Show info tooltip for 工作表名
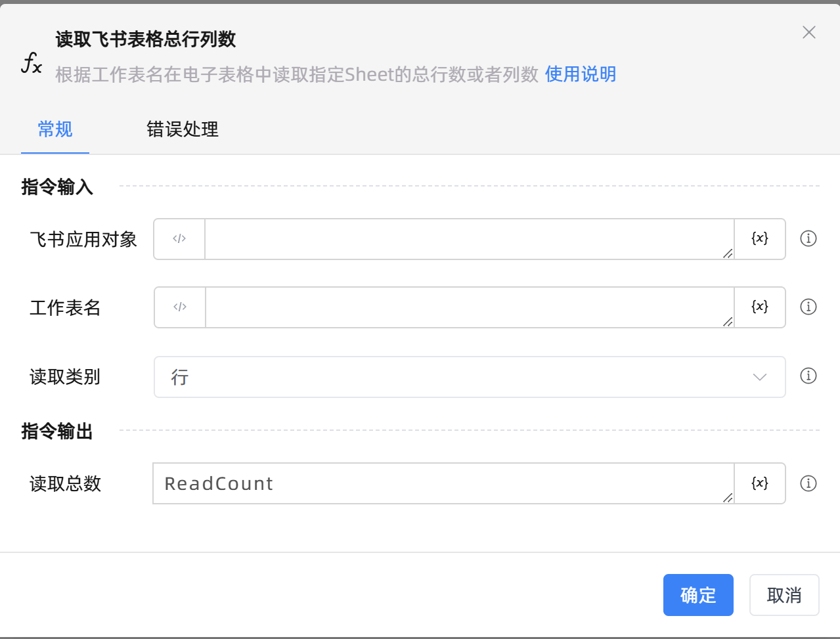 coord(808,307)
